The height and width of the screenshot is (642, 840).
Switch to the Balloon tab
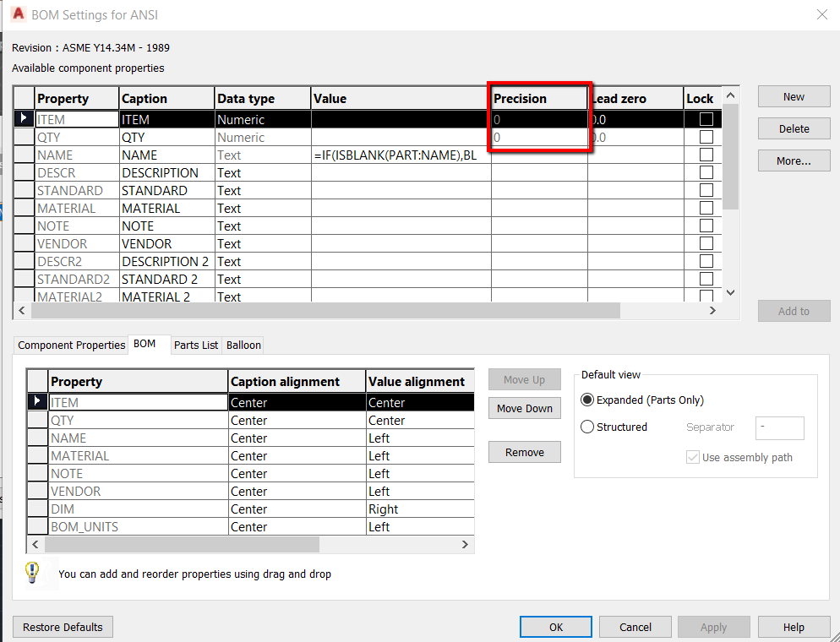[x=243, y=345]
